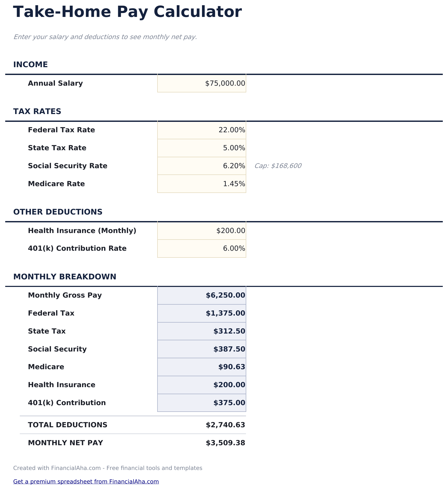Select the 401(k) Contribution $375.00 cell
This screenshot has width=448, height=490.
coord(202,403)
